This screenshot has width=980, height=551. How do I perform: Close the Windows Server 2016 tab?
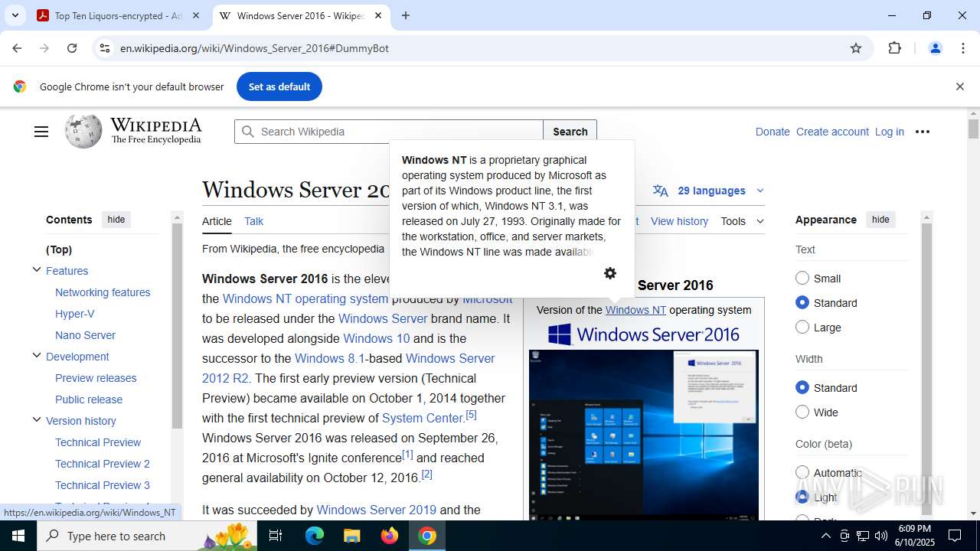coord(378,15)
